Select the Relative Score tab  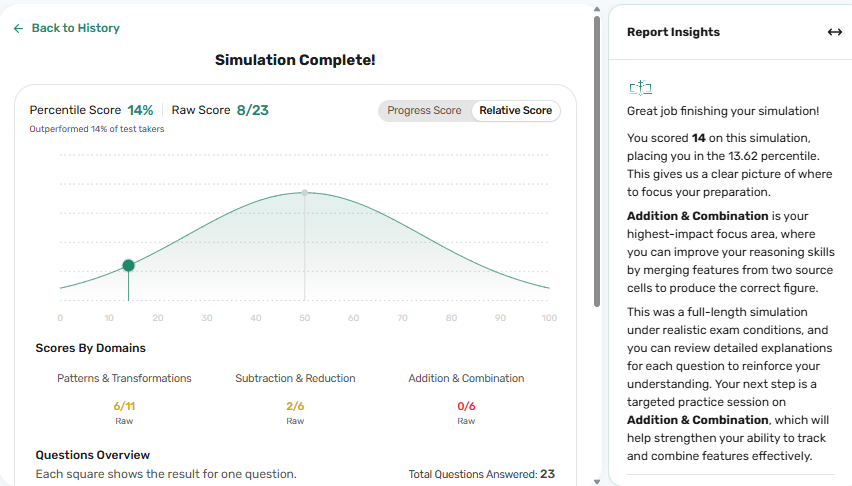tap(515, 110)
